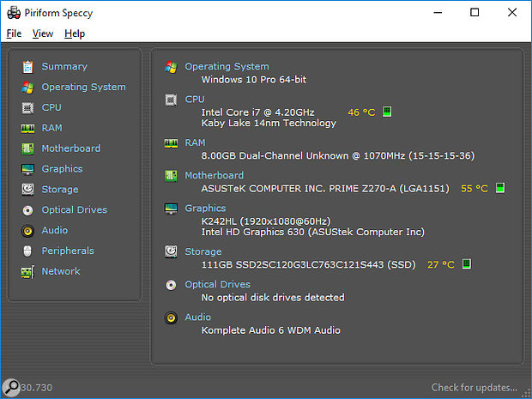
Task: Click the Graphics monitor icon in summary panel
Action: pos(171,209)
